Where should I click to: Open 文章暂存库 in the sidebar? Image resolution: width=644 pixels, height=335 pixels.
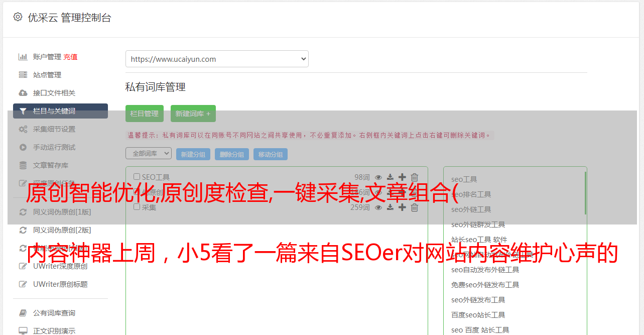[51, 165]
